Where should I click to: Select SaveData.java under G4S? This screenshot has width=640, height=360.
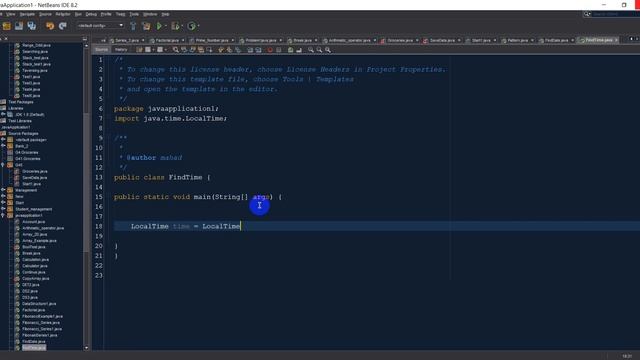(35, 178)
